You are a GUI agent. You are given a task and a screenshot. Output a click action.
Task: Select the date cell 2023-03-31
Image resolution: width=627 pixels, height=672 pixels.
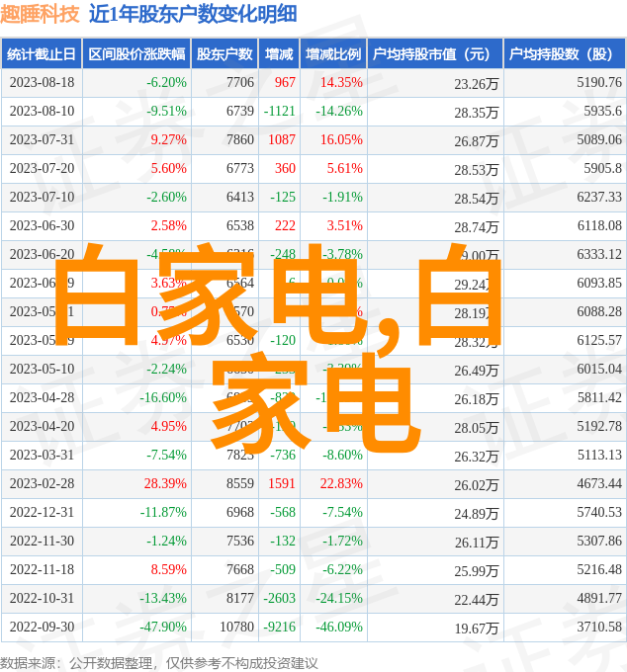coord(42,455)
